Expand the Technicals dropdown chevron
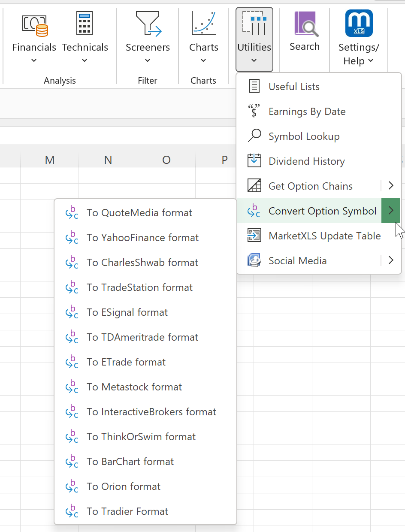The height and width of the screenshot is (532, 405). pyautogui.click(x=85, y=60)
